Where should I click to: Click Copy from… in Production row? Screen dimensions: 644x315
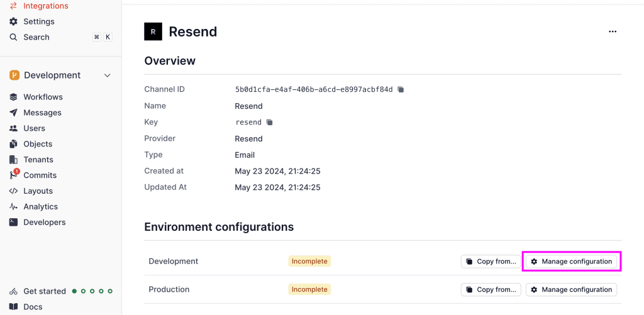491,290
